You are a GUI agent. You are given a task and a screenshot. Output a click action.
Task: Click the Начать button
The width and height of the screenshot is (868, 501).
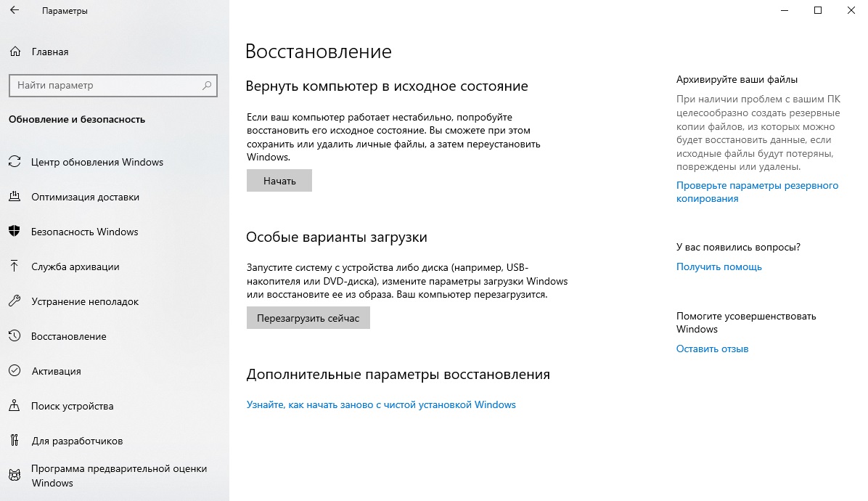[x=279, y=181]
